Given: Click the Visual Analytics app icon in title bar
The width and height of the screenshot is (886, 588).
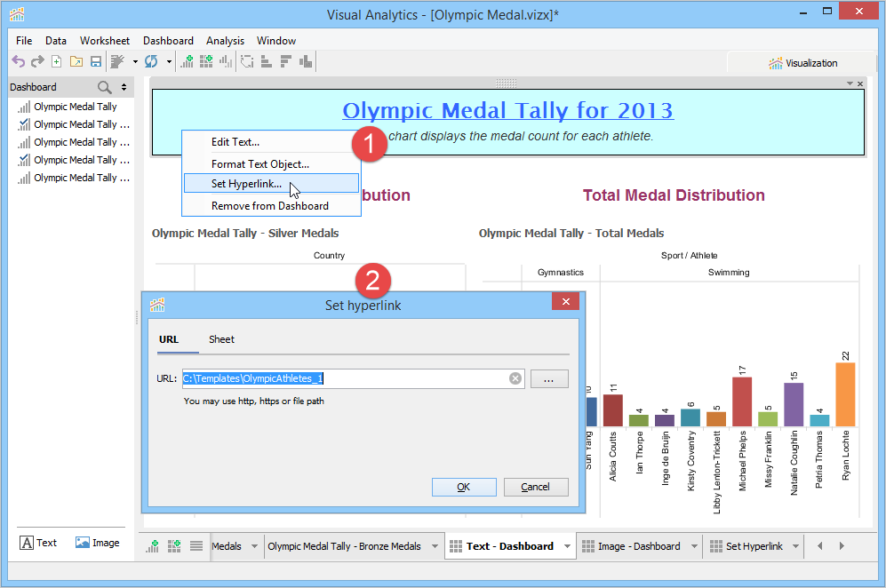Looking at the screenshot, I should tap(17, 14).
